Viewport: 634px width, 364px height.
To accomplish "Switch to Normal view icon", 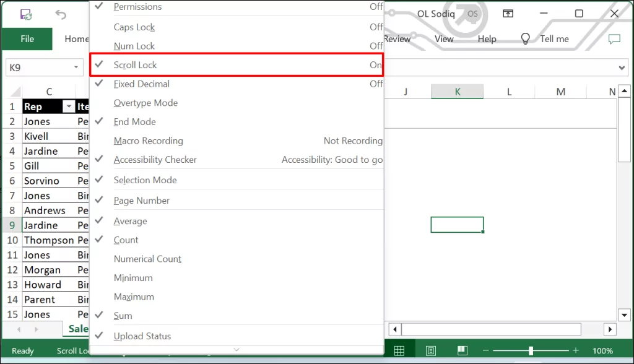I will pyautogui.click(x=399, y=350).
